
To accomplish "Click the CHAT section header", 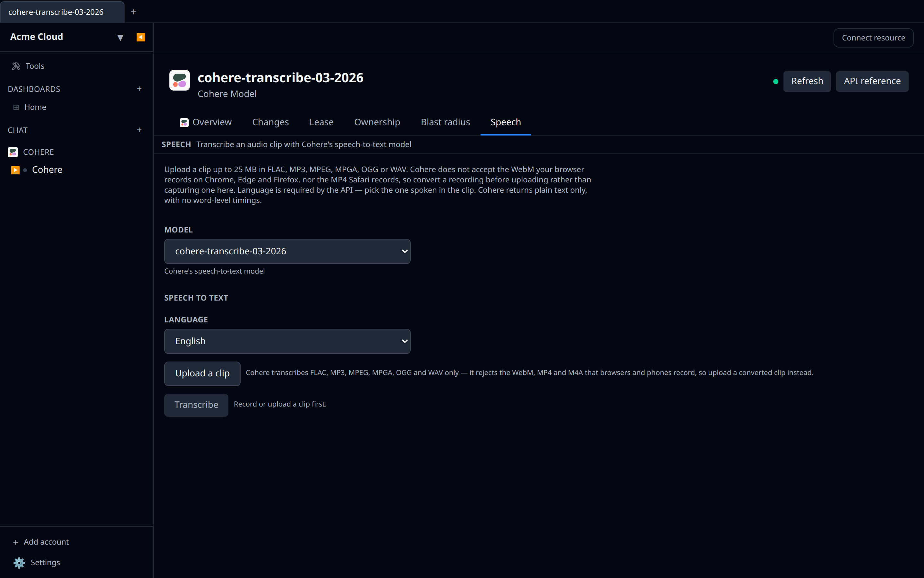I will pyautogui.click(x=18, y=130).
